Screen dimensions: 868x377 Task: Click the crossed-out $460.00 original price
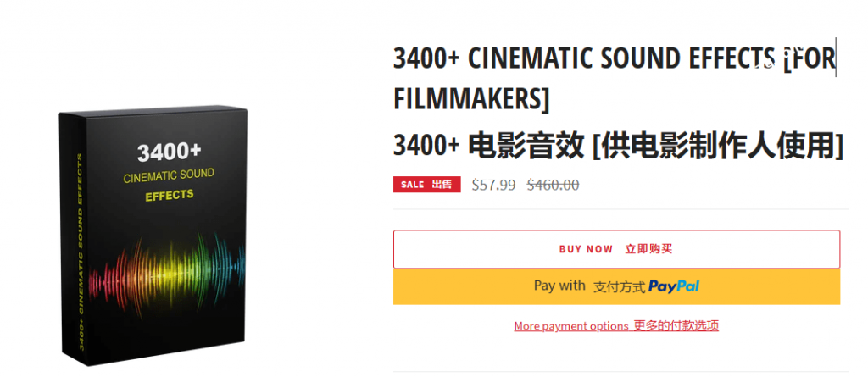tap(553, 185)
